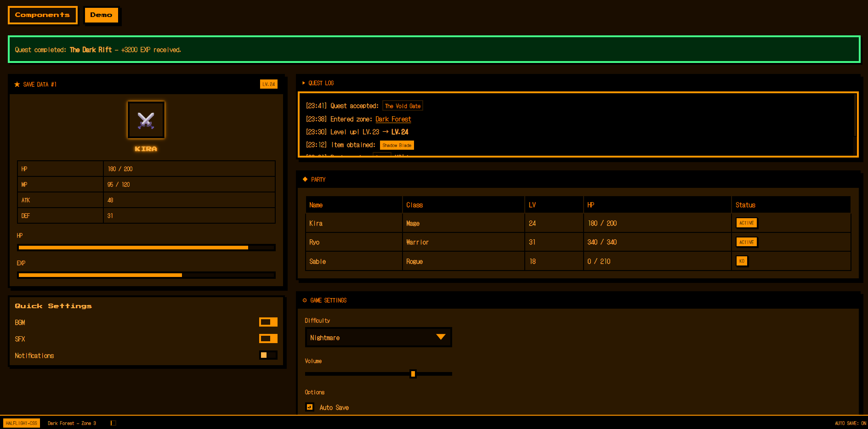Collapse the Quest Log arrow
Screen dimensions: 868x429
coord(304,83)
